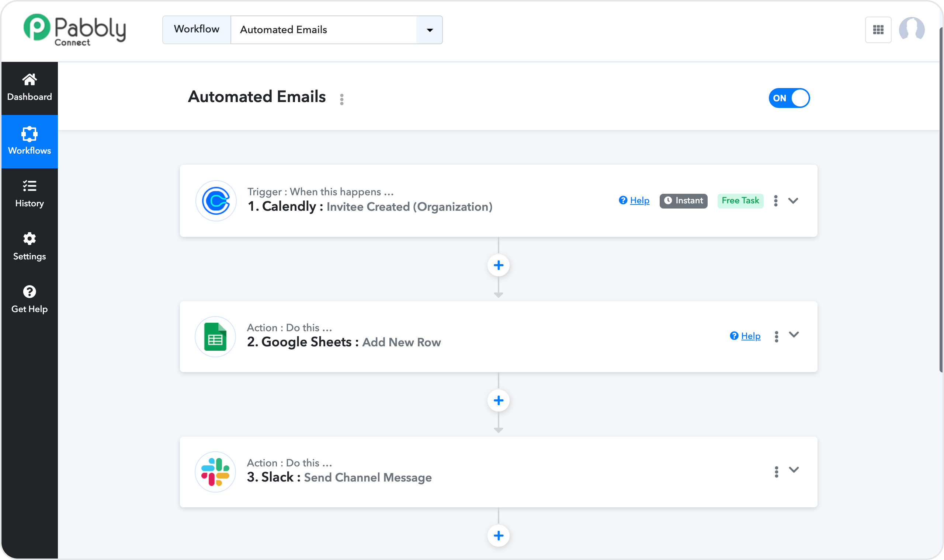Click the vertical page scrollbar
The image size is (944, 560).
[x=941, y=200]
